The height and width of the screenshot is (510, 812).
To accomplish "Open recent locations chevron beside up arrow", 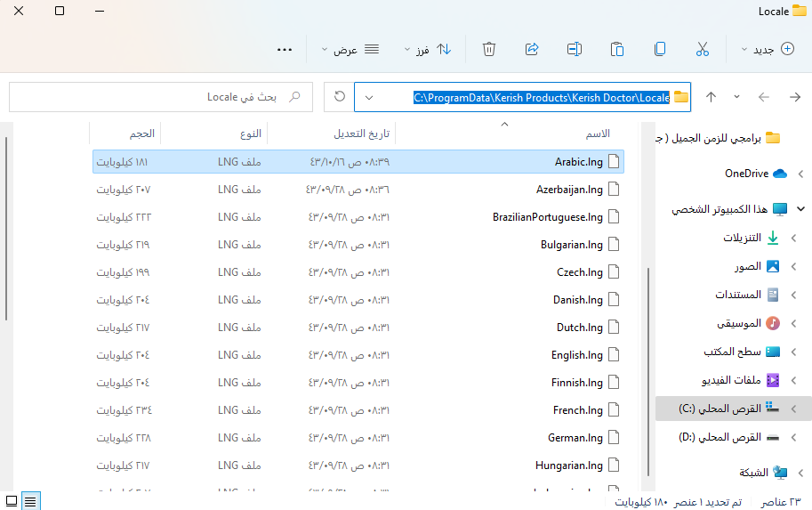I will pyautogui.click(x=736, y=97).
